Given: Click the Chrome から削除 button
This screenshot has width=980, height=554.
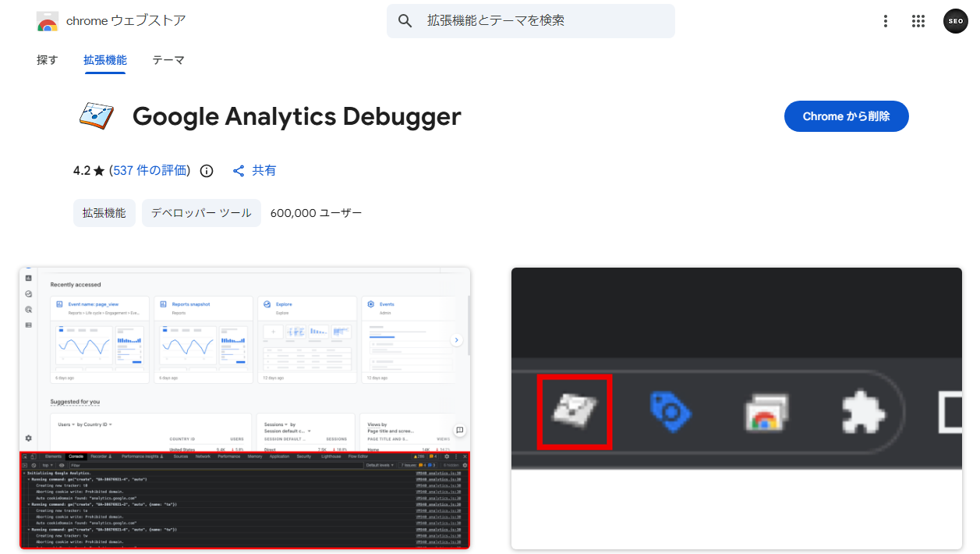Looking at the screenshot, I should pyautogui.click(x=846, y=115).
